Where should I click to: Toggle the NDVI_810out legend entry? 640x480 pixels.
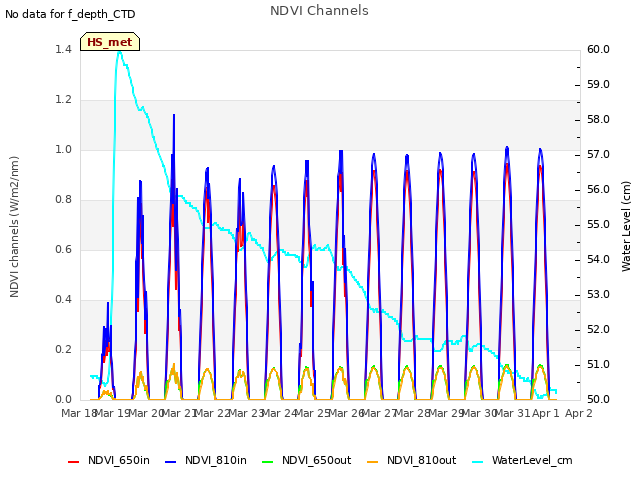[x=411, y=460]
